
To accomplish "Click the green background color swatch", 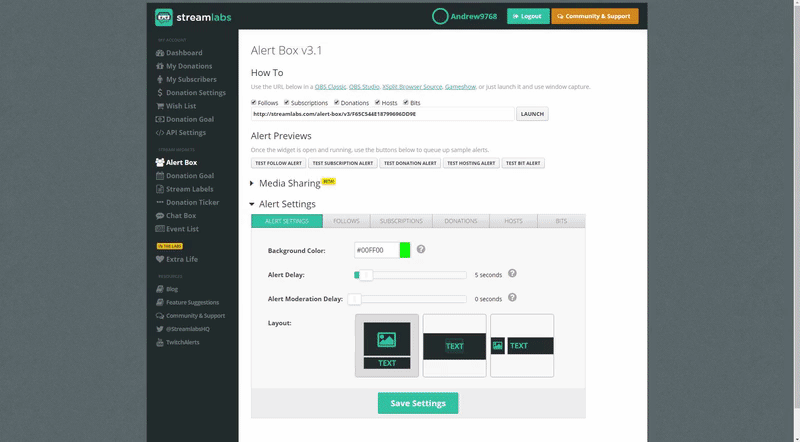I will pyautogui.click(x=405, y=250).
